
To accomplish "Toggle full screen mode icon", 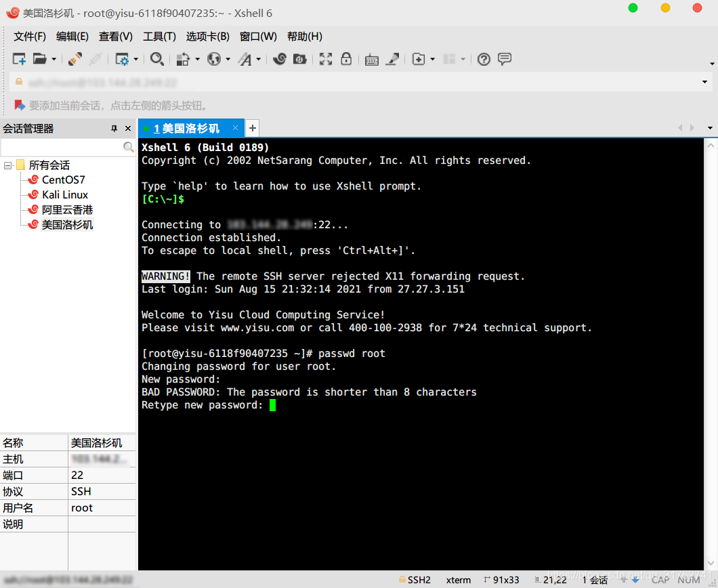I will pos(326,59).
